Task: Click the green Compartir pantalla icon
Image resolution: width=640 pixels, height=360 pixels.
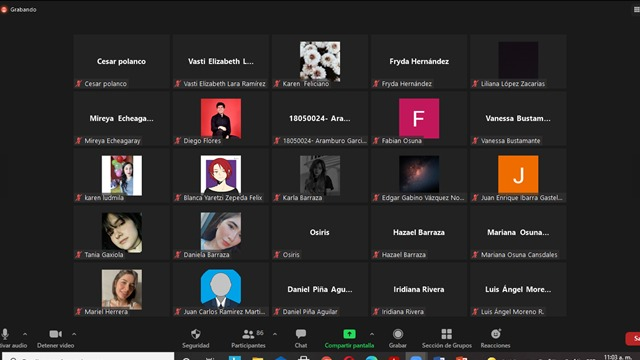Action: [x=349, y=334]
